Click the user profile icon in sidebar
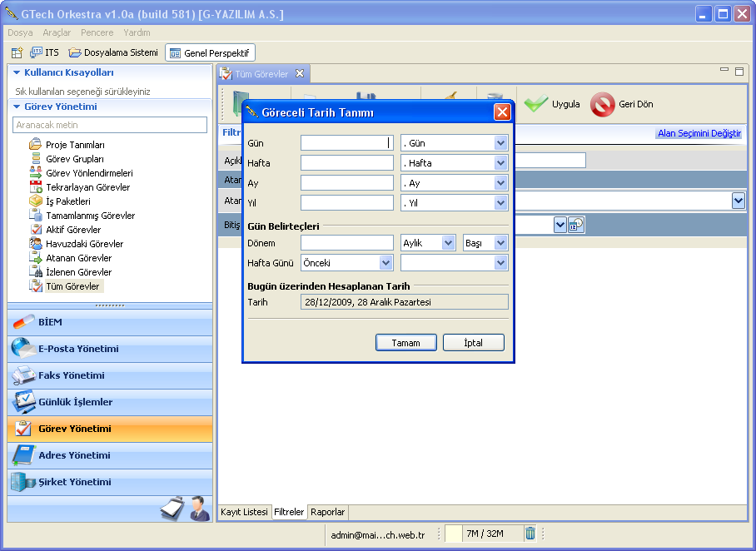Viewport: 756px width, 551px height. click(x=199, y=508)
